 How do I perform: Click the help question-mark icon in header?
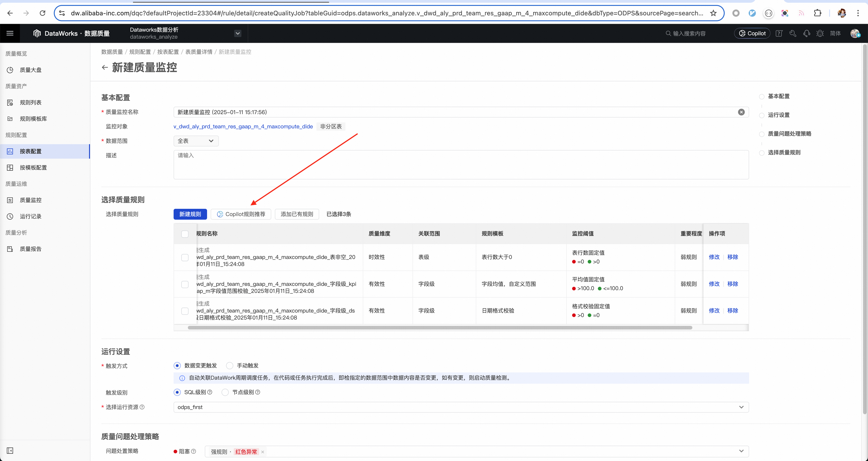click(779, 33)
